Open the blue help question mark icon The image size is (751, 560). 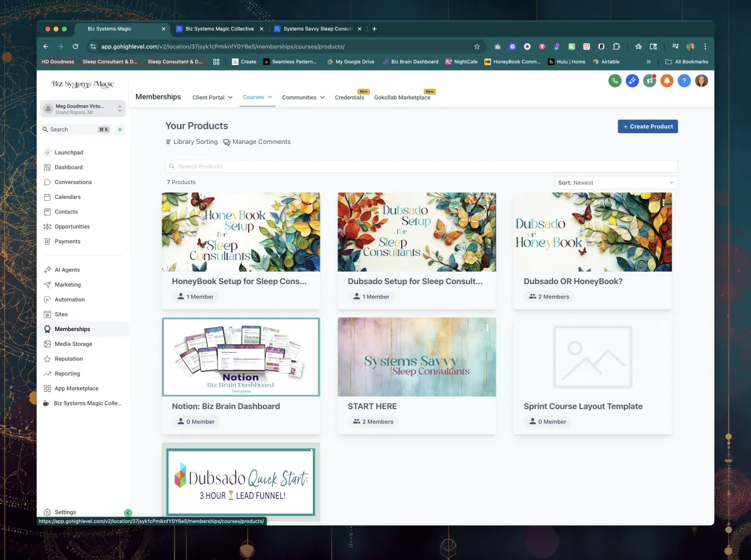coord(684,81)
